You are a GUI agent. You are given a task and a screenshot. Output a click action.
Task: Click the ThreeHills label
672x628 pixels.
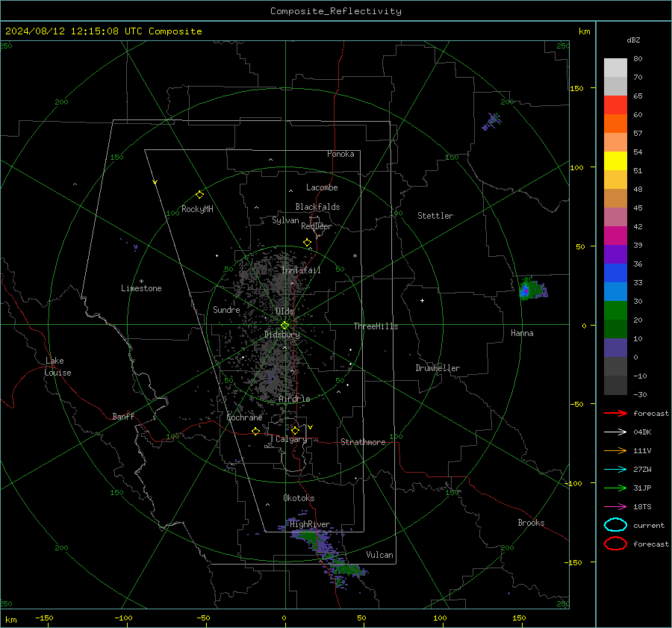(376, 326)
